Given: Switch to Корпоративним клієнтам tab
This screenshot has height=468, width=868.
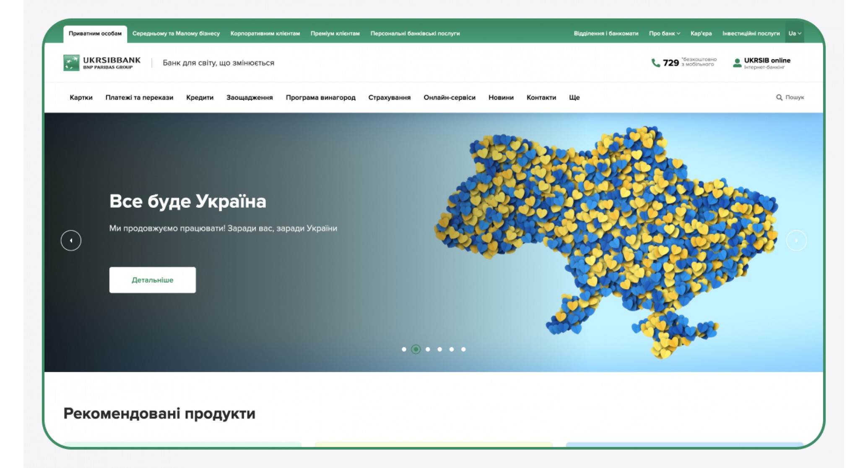Looking at the screenshot, I should coord(265,34).
